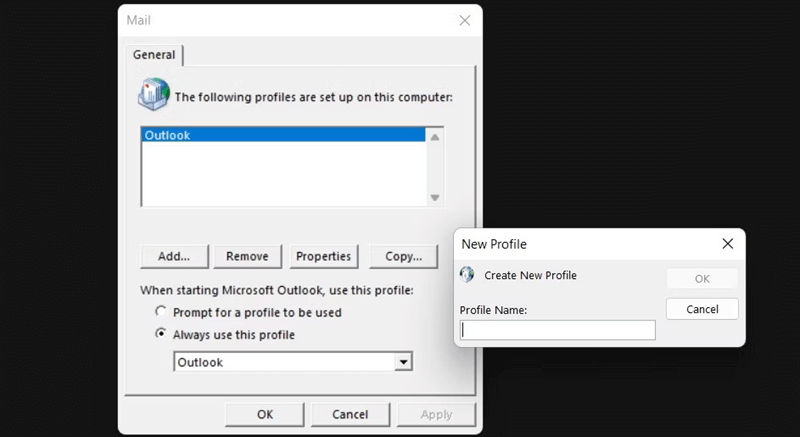Screen dimensions: 800x437
Task: Select Prompt for a profile radio button
Action: [161, 311]
